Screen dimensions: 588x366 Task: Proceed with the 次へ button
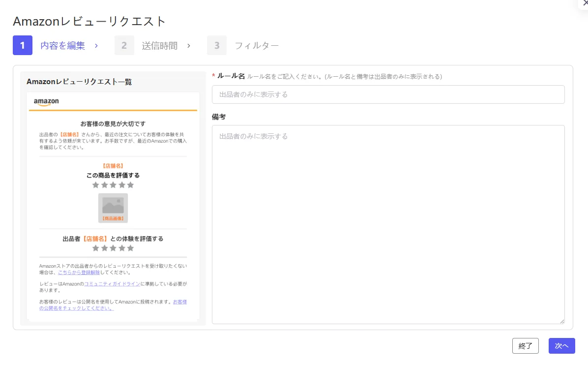[x=562, y=346]
